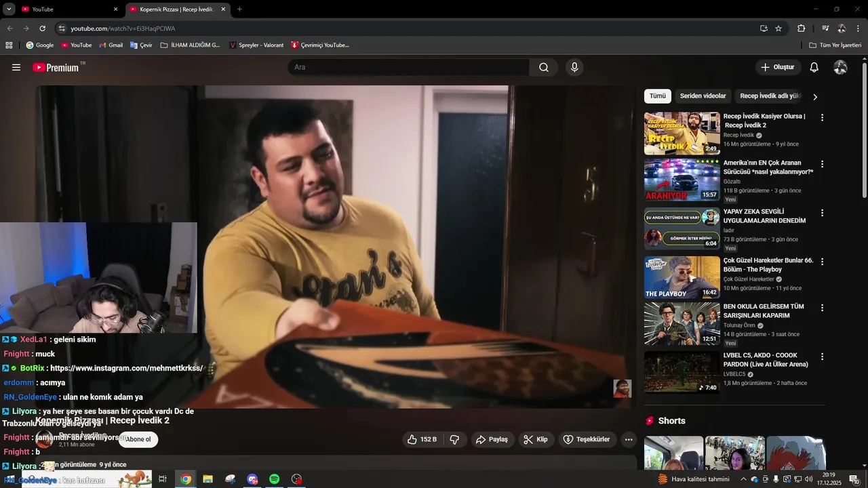Start voice search with microphone icon
868x488 pixels.
[574, 67]
